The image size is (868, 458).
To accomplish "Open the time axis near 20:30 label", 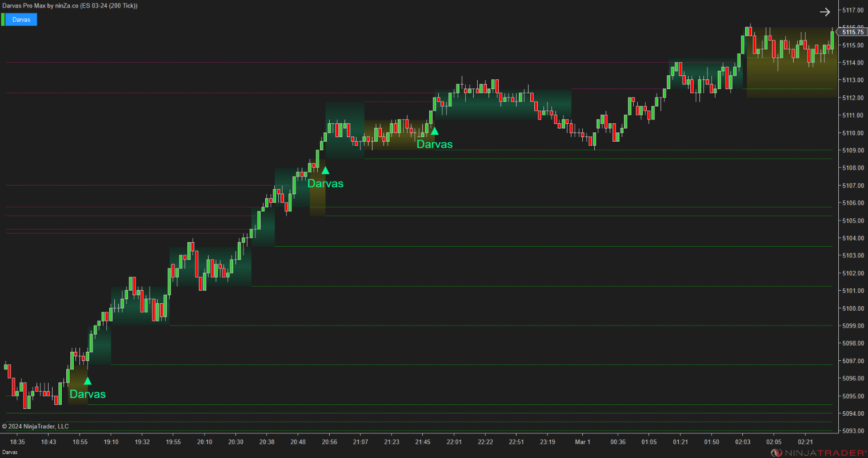I will pos(235,441).
